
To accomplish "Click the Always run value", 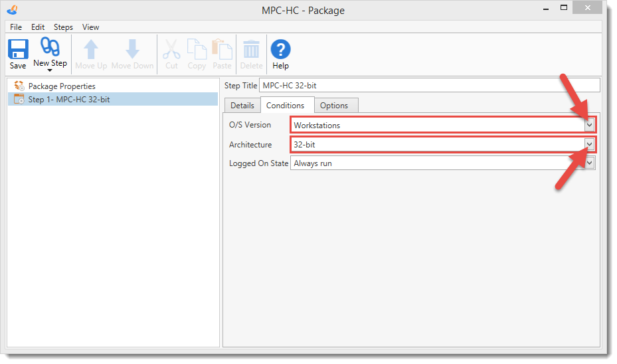I will pos(313,163).
